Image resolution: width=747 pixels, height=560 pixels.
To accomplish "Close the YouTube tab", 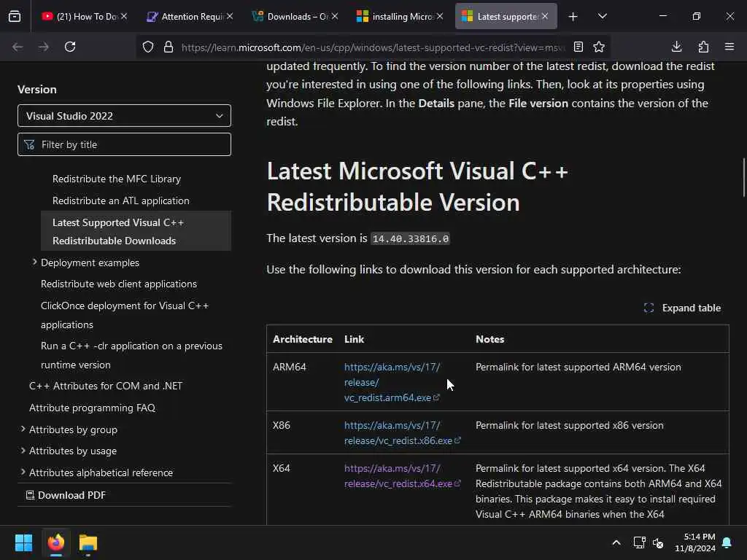I will 124,16.
